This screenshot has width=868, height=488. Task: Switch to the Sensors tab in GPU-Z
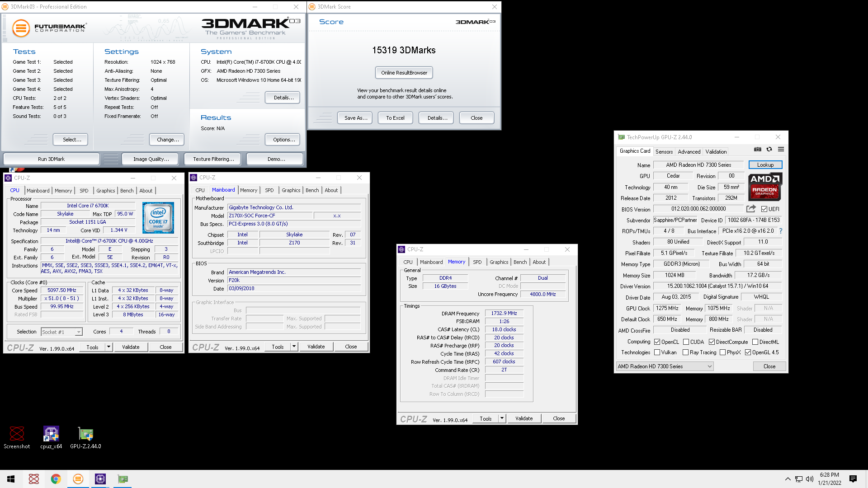[x=664, y=152]
